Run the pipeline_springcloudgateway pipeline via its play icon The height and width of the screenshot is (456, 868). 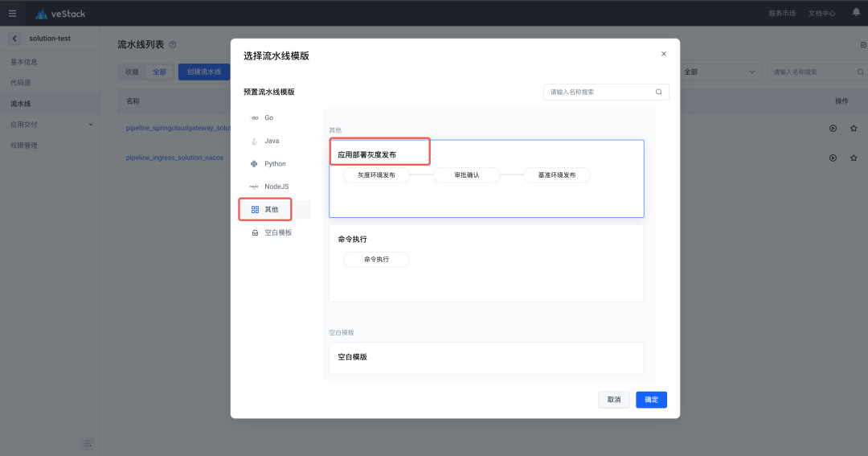pos(833,128)
